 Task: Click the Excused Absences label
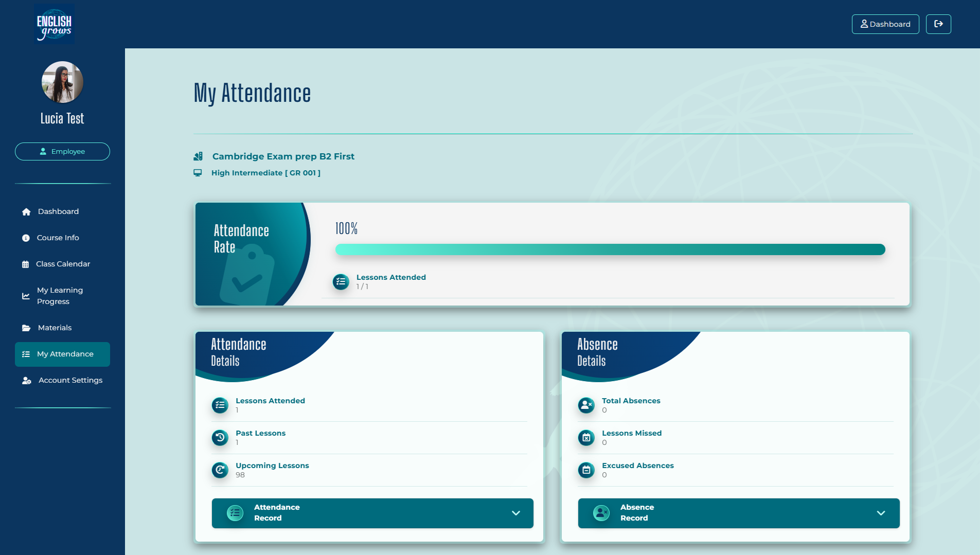(638, 466)
